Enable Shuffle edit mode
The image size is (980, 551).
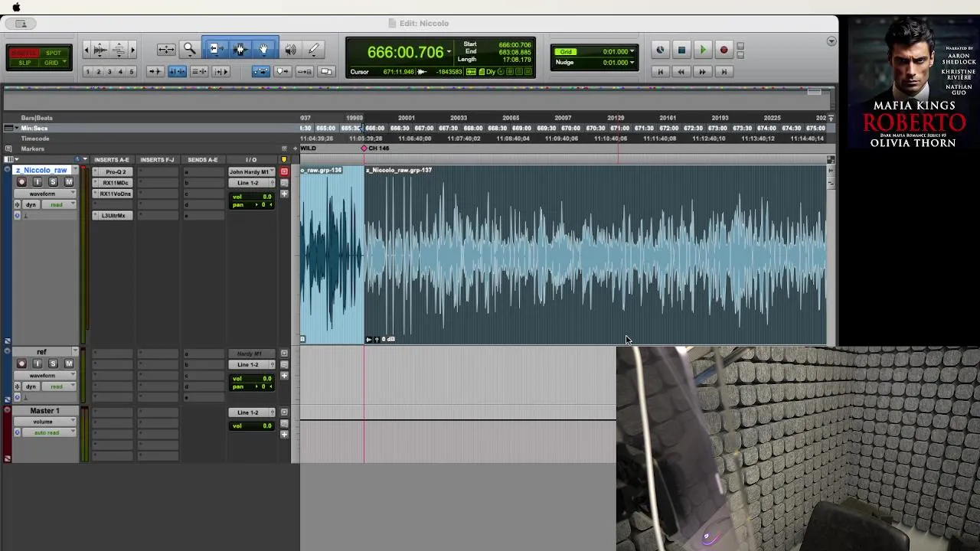point(24,53)
